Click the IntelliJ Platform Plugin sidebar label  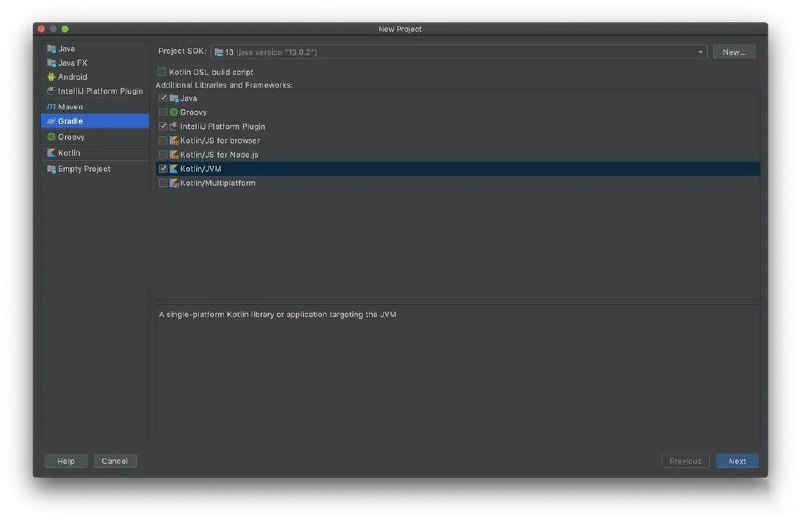pos(101,91)
